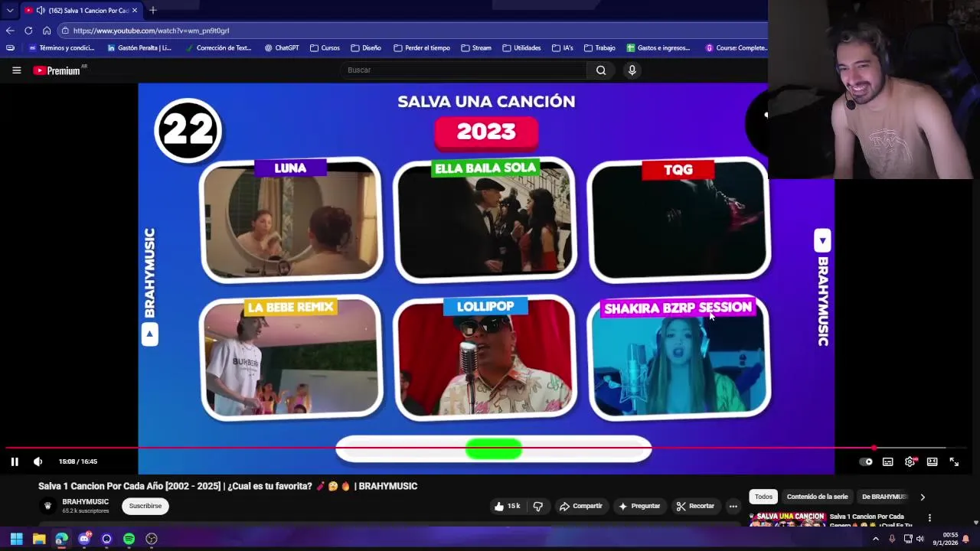Enter fullscreen mode
Screen dimensions: 980x551
[954, 461]
